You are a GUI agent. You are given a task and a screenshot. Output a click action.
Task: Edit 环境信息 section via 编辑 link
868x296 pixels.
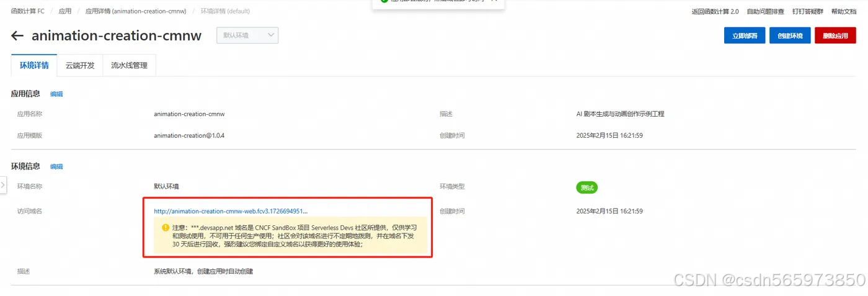coord(56,167)
